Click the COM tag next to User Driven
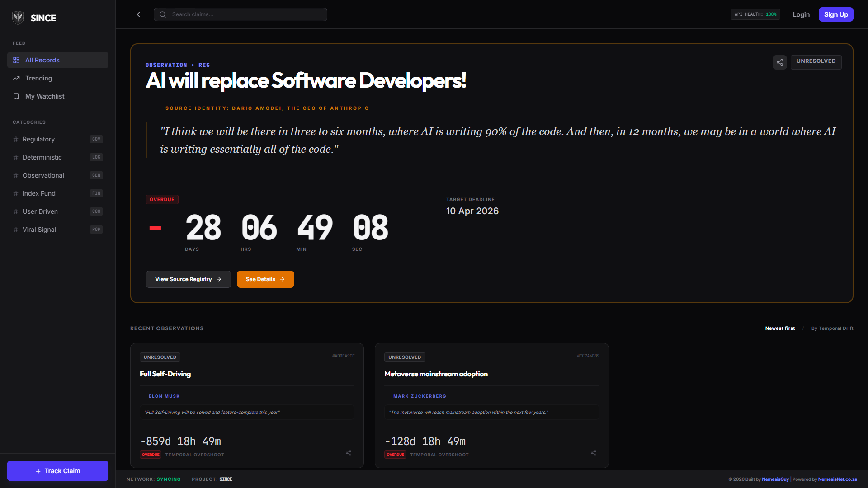This screenshot has width=868, height=488. tap(96, 211)
